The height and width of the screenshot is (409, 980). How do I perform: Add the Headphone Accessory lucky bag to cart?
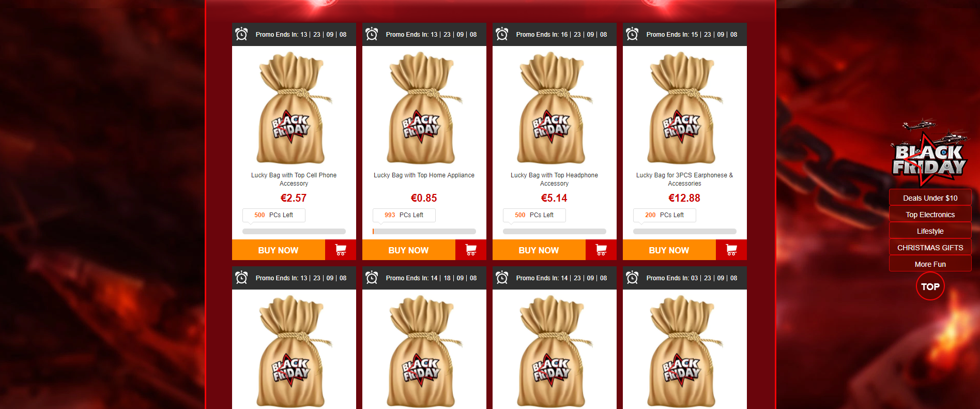(x=601, y=250)
